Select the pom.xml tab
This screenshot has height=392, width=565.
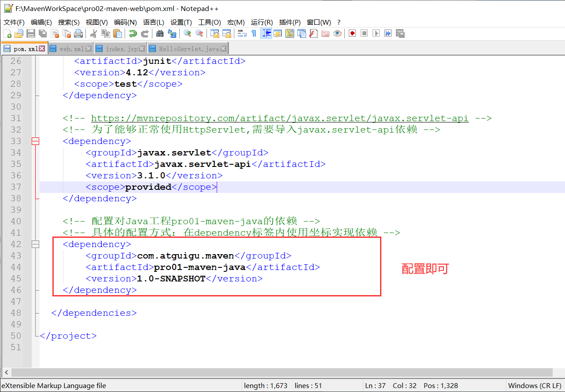[x=26, y=48]
